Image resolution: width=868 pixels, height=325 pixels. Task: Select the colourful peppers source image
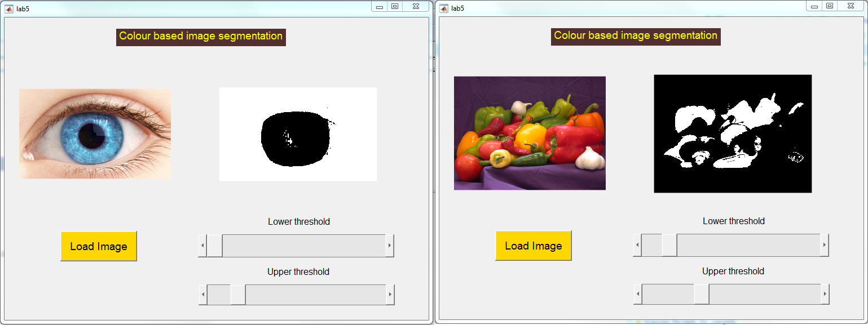point(530,133)
